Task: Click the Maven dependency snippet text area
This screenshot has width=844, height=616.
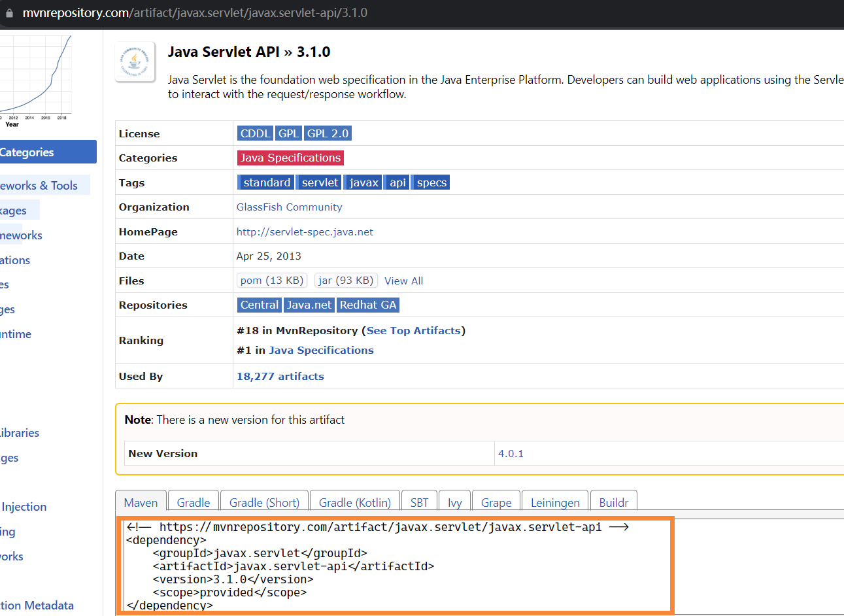Action: [394, 566]
